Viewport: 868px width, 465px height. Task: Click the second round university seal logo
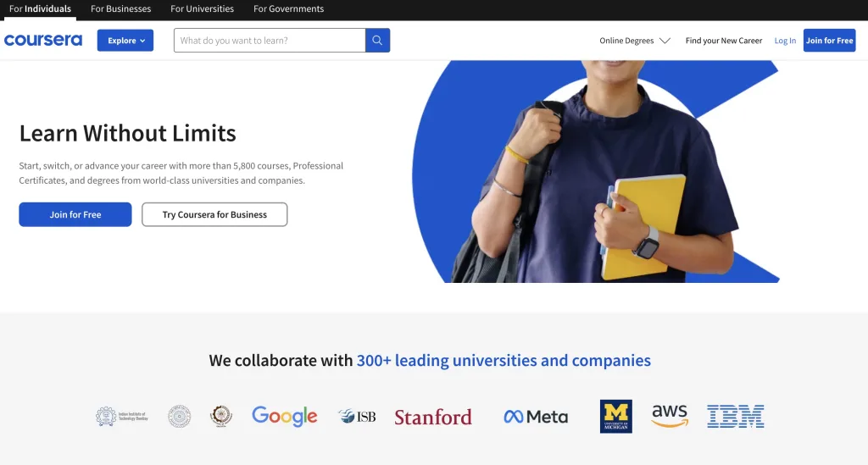pyautogui.click(x=180, y=417)
